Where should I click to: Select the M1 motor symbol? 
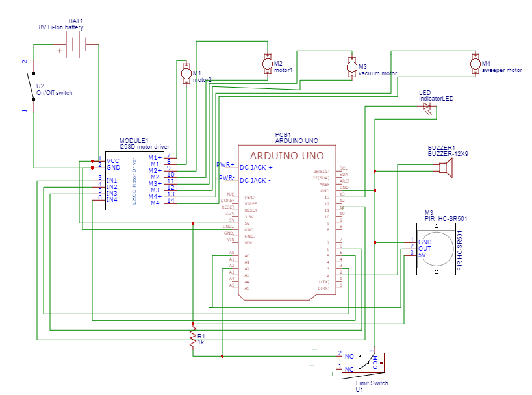pos(186,73)
